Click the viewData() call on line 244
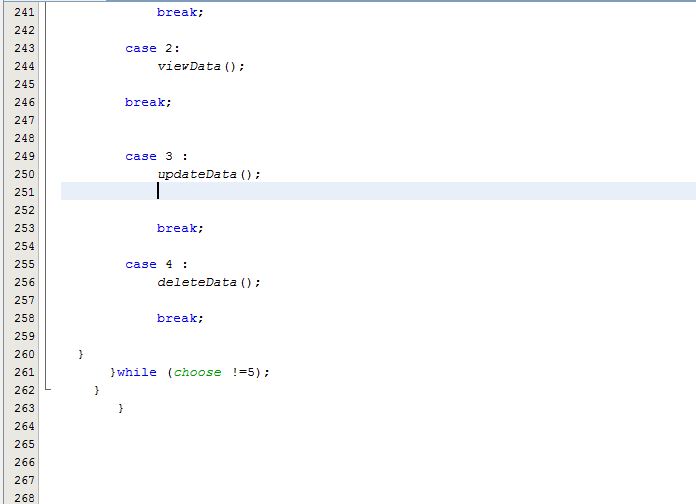Screen dimensions: 696x504 [201, 66]
